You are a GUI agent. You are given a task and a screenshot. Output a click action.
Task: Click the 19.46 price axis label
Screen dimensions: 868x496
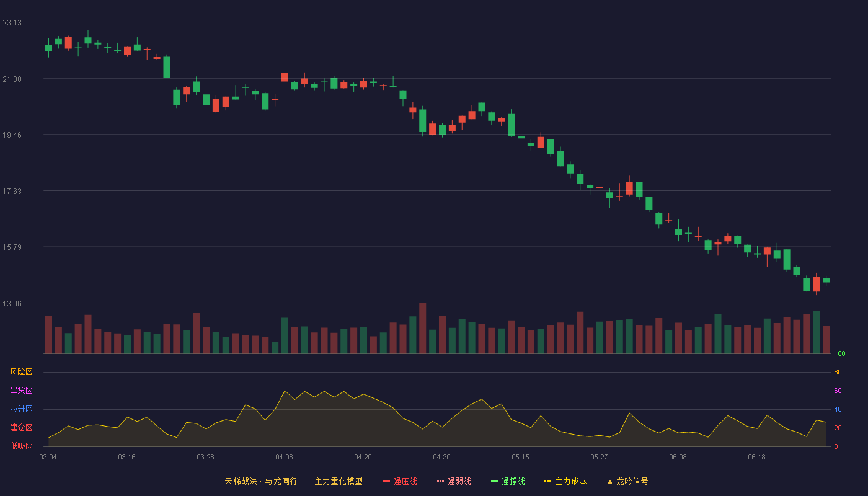click(12, 135)
